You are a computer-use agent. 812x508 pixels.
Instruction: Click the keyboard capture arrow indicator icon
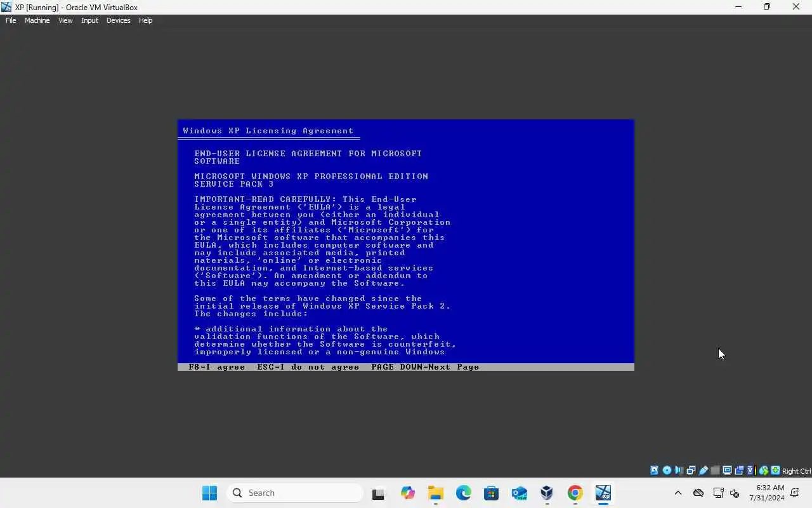click(x=775, y=471)
